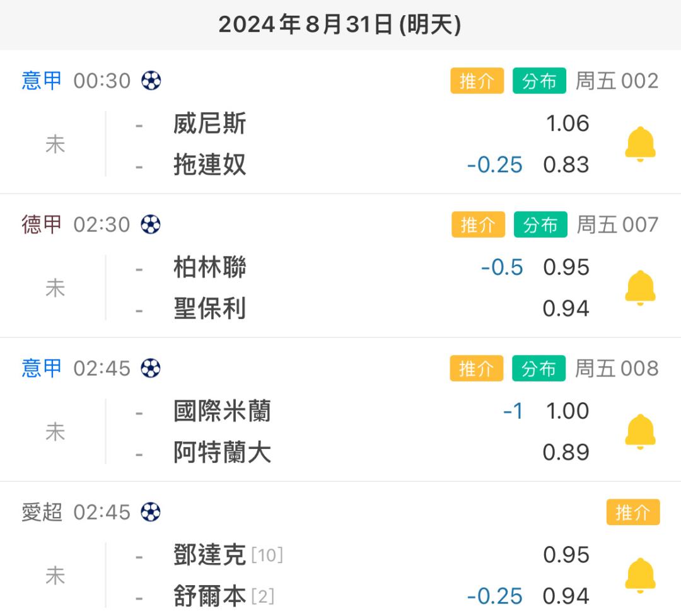This screenshot has width=681, height=616.
Task: Select the 德甲 league label
Action: (42, 224)
